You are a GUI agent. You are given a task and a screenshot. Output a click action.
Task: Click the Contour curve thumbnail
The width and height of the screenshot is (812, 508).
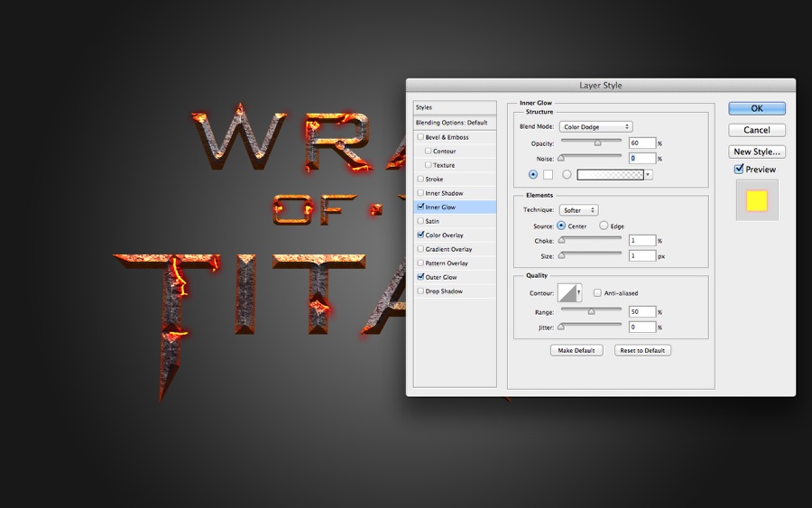567,292
